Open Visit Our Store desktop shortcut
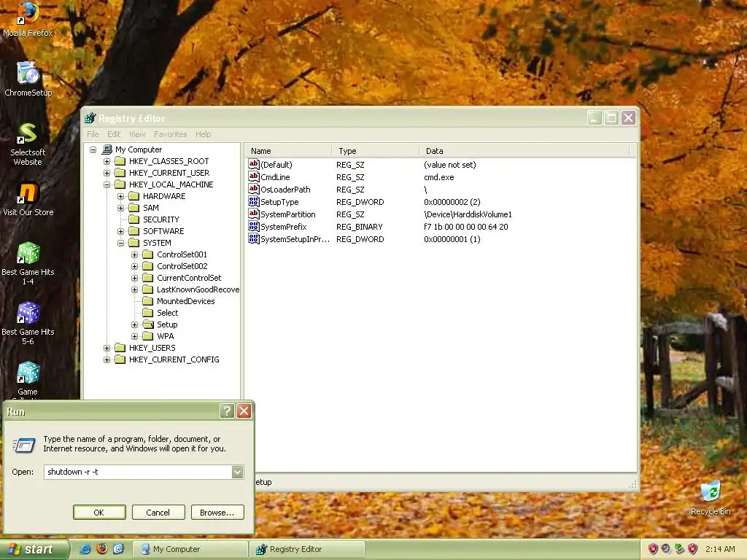The width and height of the screenshot is (747, 560). coord(28,199)
